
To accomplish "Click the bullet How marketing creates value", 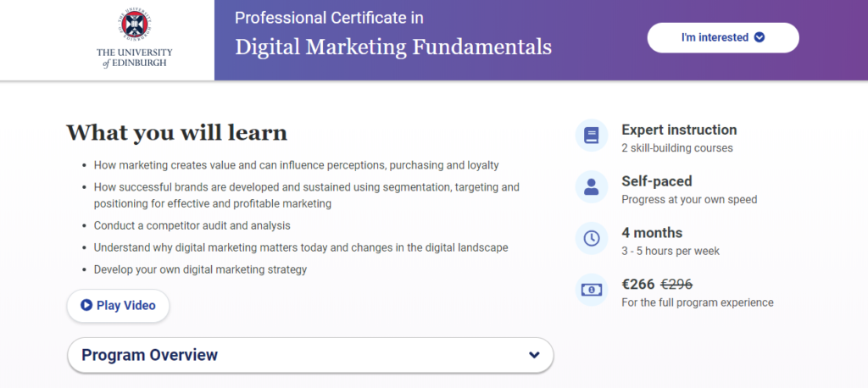I will coord(296,165).
